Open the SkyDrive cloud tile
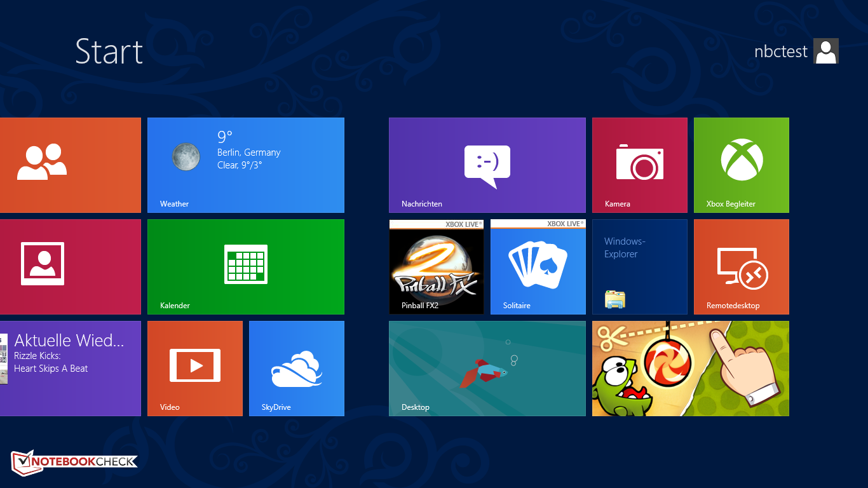 [297, 368]
